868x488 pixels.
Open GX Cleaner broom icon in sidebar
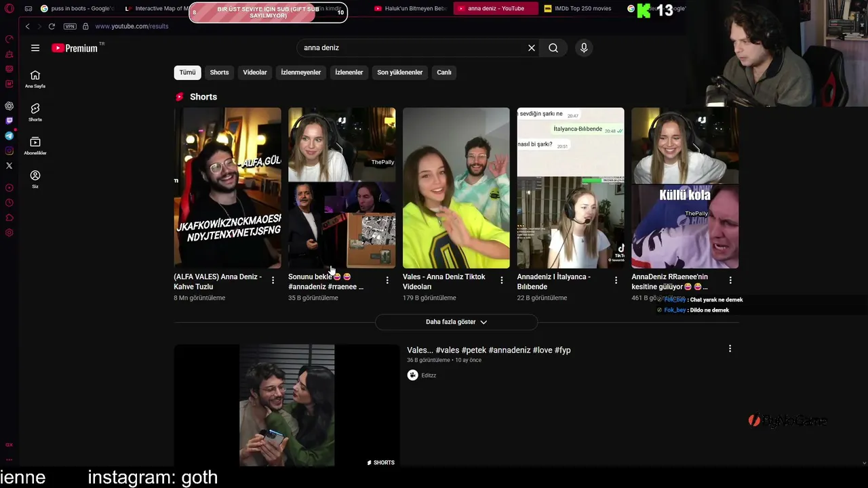(x=9, y=54)
